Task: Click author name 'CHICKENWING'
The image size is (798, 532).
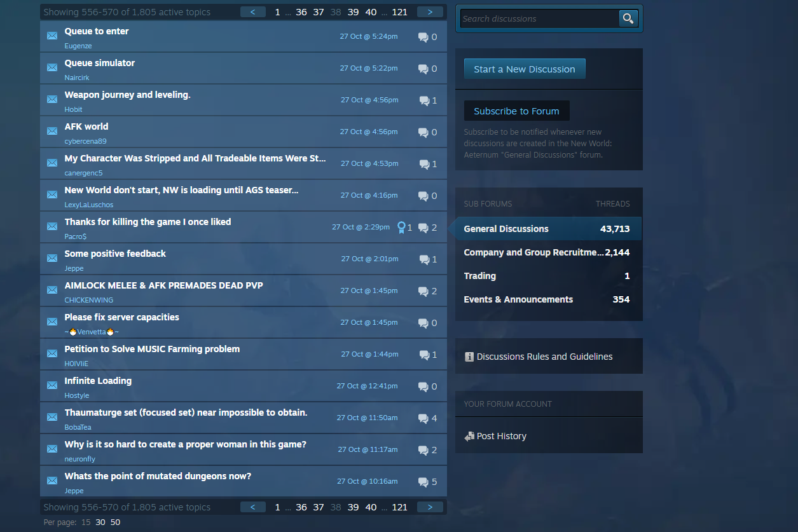Action: pyautogui.click(x=89, y=300)
